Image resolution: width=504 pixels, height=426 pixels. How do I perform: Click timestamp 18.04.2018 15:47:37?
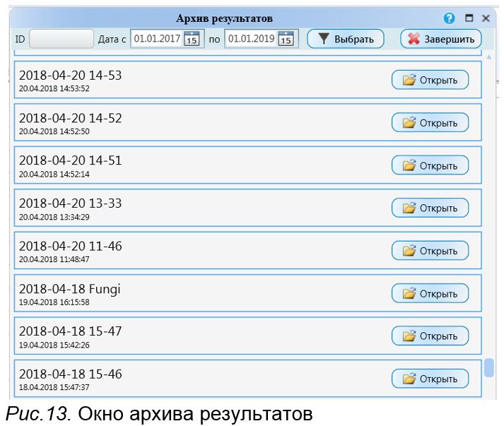point(54,387)
